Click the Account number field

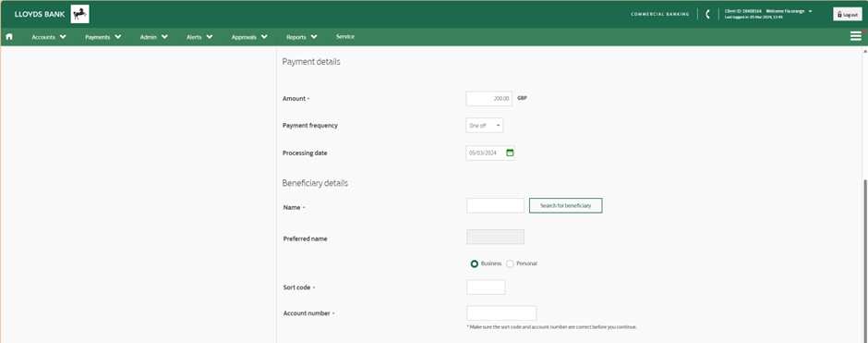(x=501, y=313)
